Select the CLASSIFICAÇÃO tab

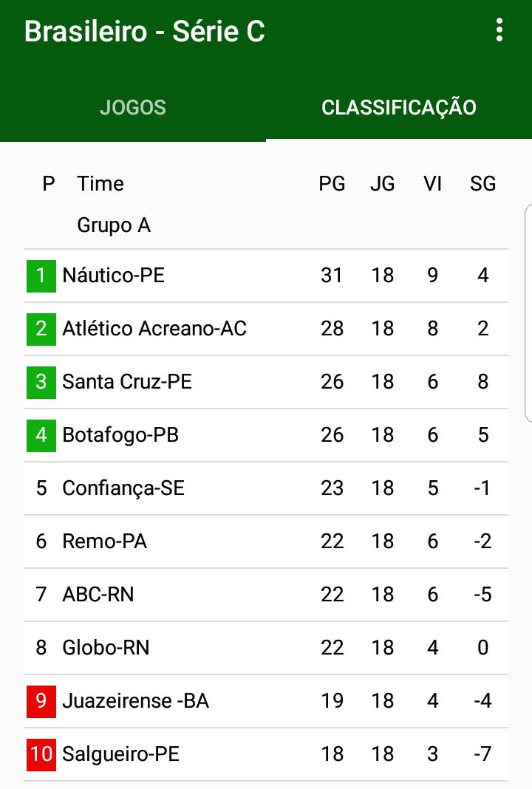pyautogui.click(x=399, y=107)
